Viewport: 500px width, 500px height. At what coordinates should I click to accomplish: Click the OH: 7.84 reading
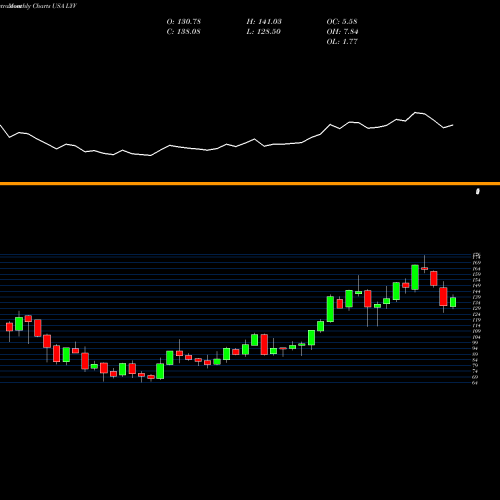[x=342, y=32]
